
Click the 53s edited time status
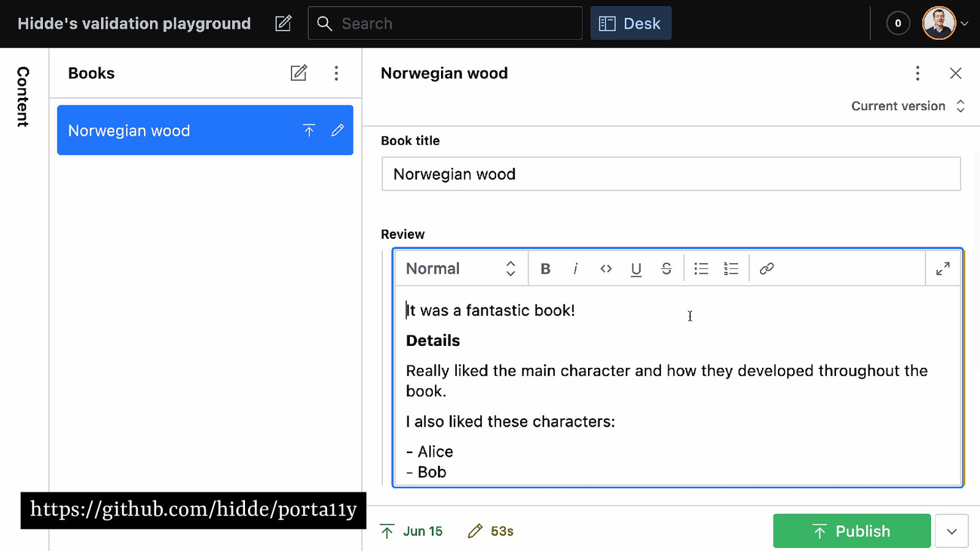pyautogui.click(x=491, y=531)
